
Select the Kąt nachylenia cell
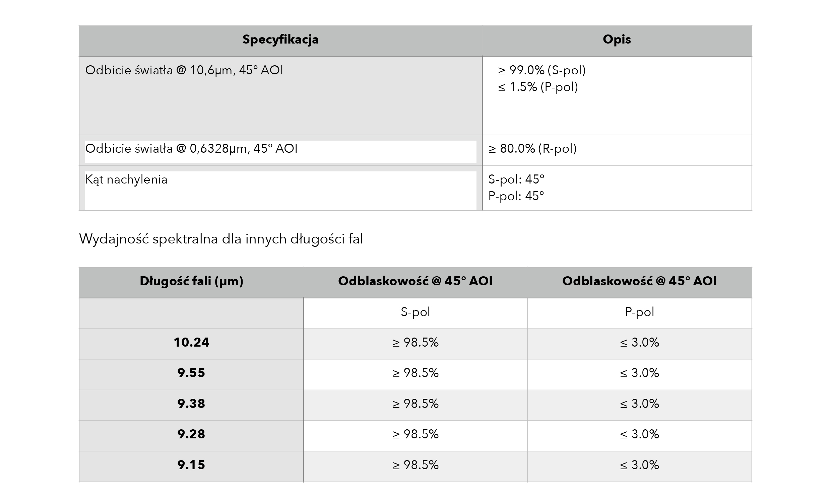click(x=280, y=188)
